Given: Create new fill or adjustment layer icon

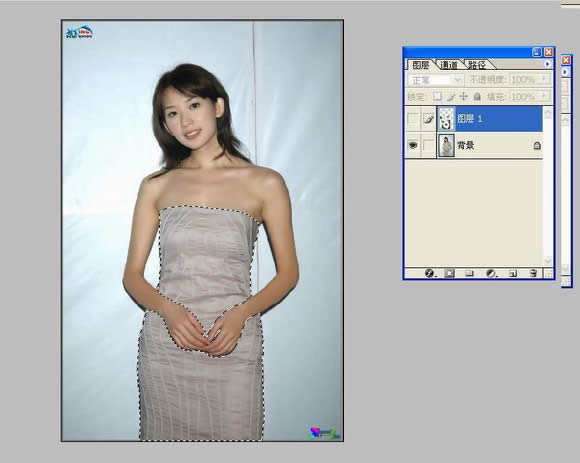Looking at the screenshot, I should click(x=491, y=273).
